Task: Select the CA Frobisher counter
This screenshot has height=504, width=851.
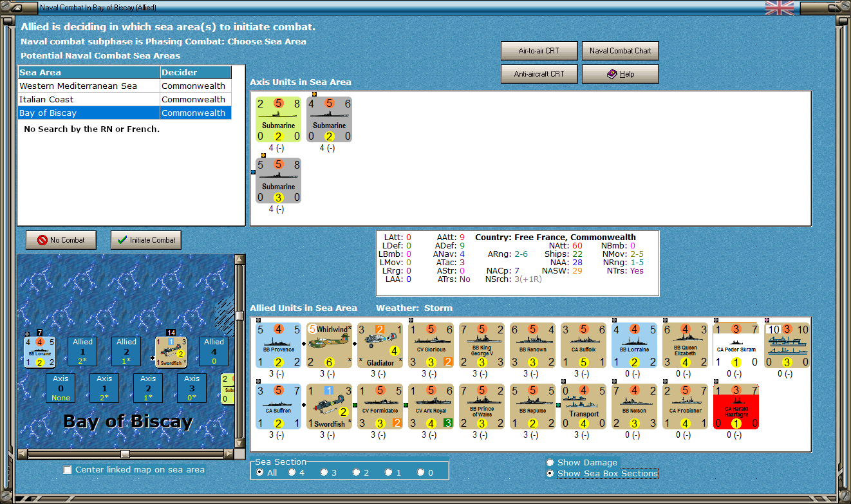Action: (686, 407)
